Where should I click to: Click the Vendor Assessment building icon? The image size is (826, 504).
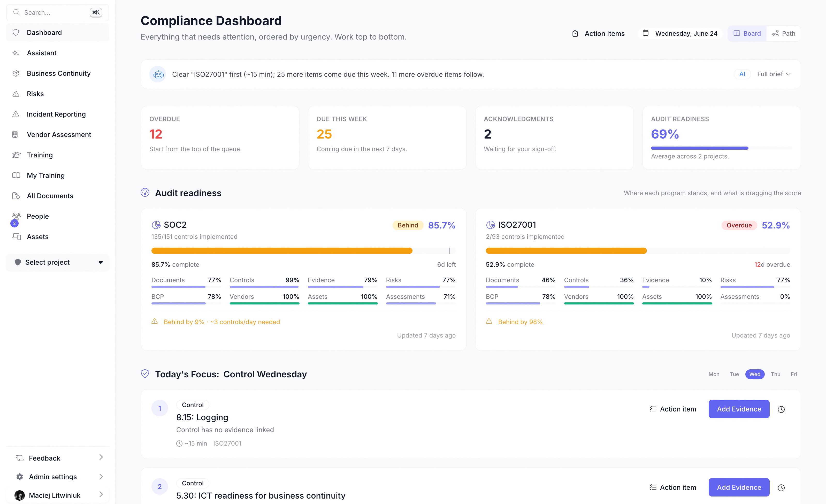[15, 135]
